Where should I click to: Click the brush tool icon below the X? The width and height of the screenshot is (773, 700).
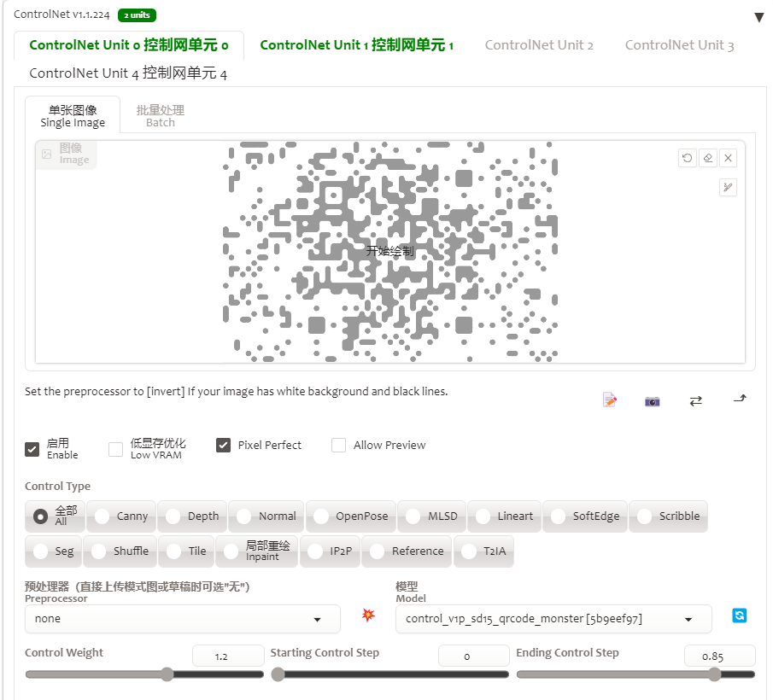coord(728,187)
